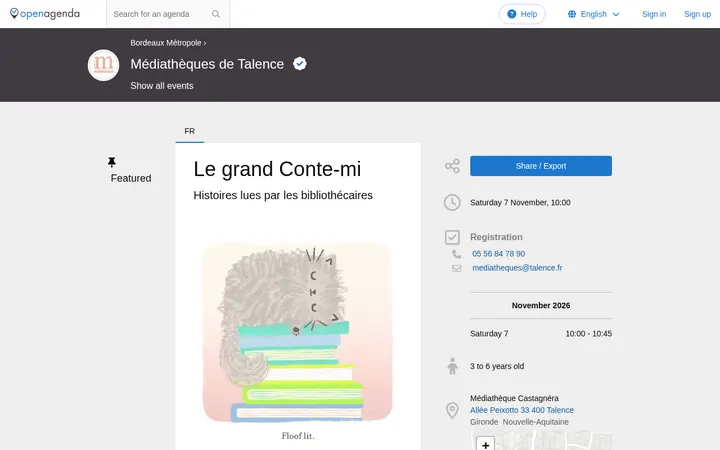Click the Floof lit. caption
The image size is (720, 450).
298,436
